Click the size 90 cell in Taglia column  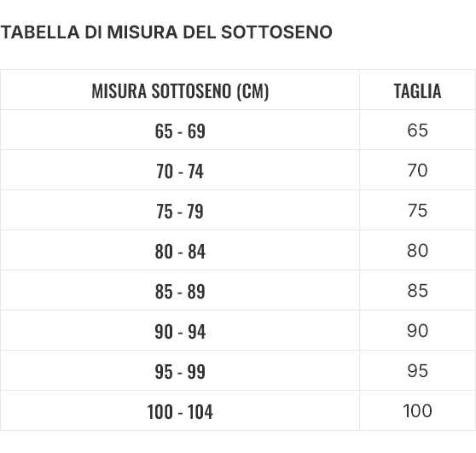[x=417, y=330]
